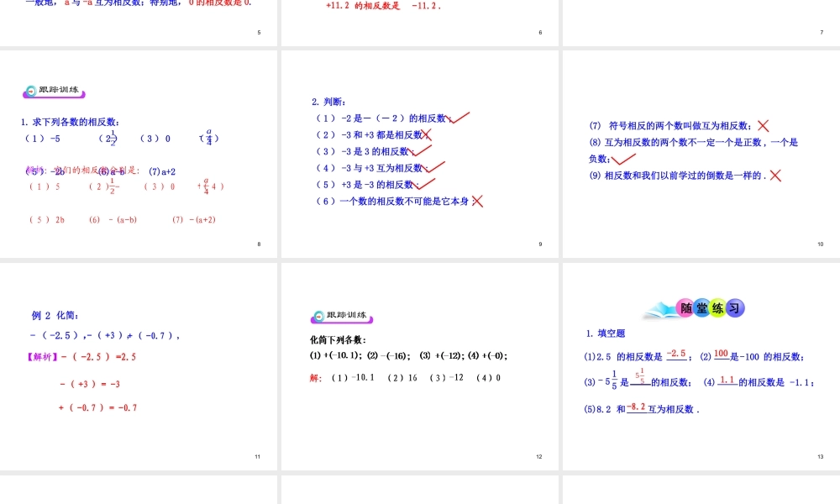Select the slide number 8 label
The height and width of the screenshot is (504, 840).
260,244
